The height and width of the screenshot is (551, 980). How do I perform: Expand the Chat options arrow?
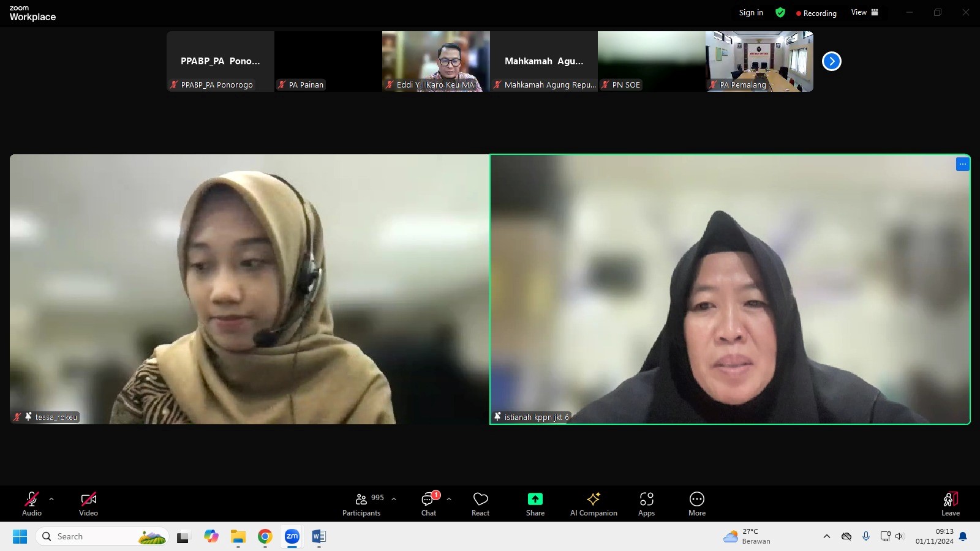[x=449, y=499]
